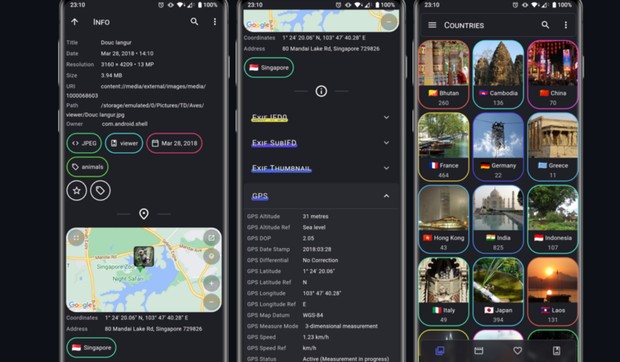Switch to favorites heart tab
Image resolution: width=620 pixels, height=362 pixels.
coord(517,350)
